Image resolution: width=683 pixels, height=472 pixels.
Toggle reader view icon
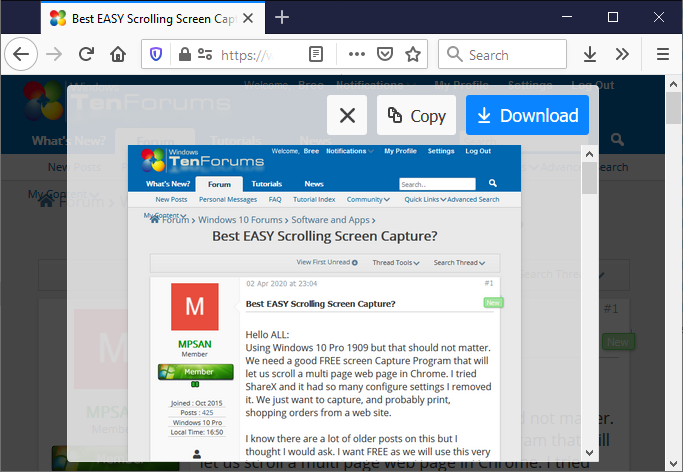pyautogui.click(x=315, y=54)
